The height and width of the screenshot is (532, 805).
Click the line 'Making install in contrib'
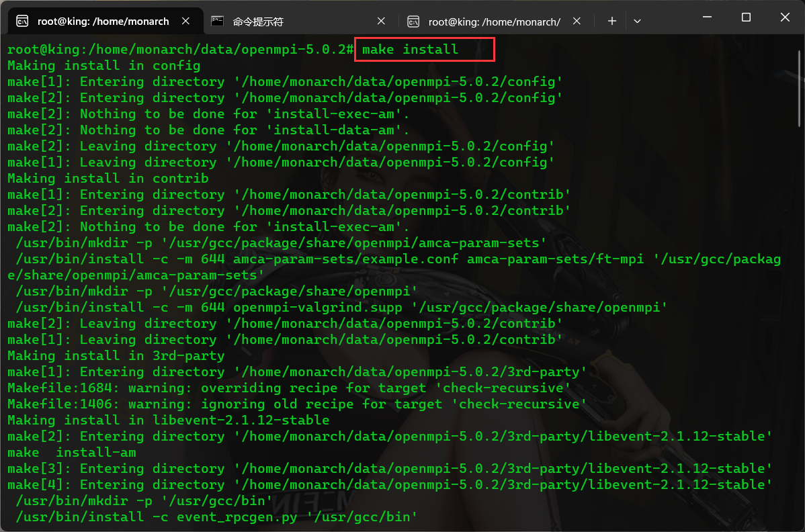point(108,179)
